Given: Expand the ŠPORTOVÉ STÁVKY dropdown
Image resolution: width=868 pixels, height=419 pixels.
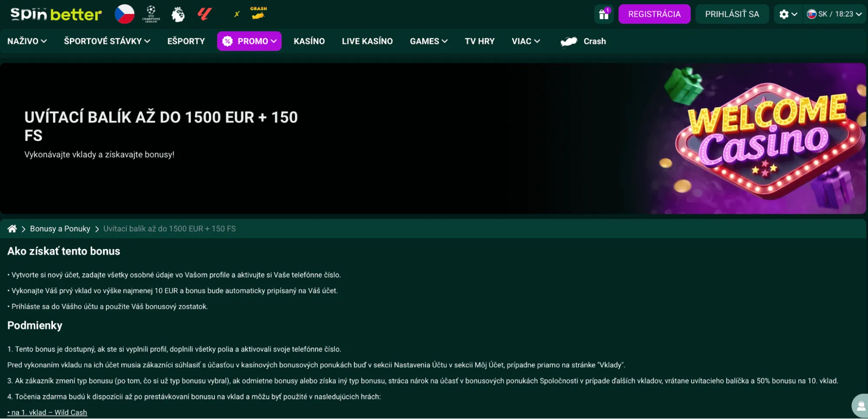Looking at the screenshot, I should pos(107,41).
